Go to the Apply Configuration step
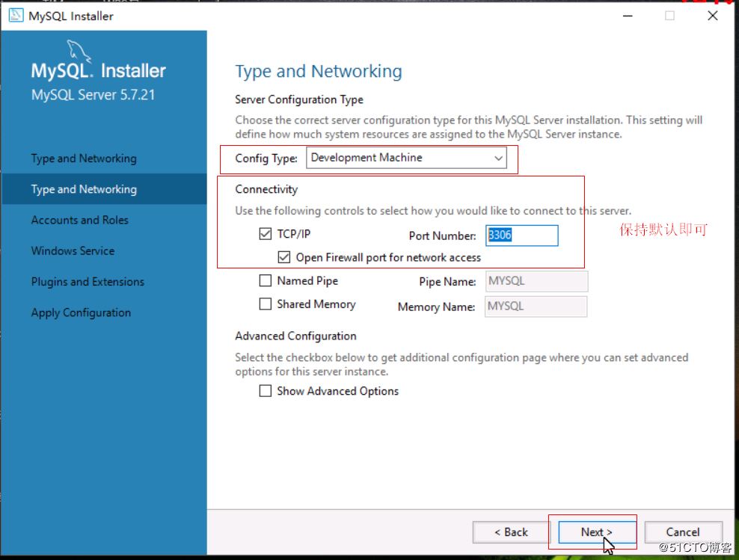739x560 pixels. tap(80, 313)
